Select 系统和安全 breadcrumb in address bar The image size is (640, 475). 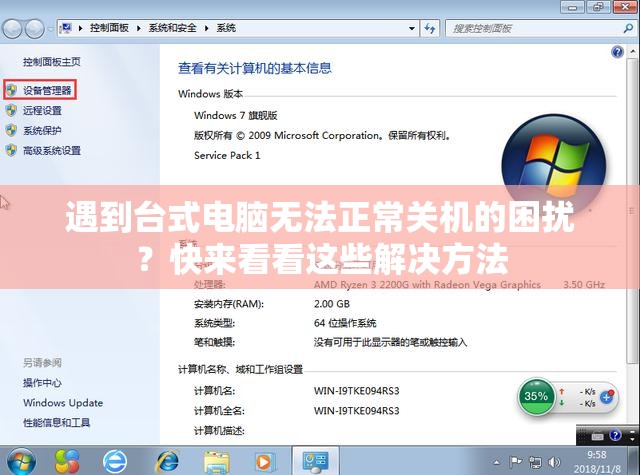[x=172, y=28]
